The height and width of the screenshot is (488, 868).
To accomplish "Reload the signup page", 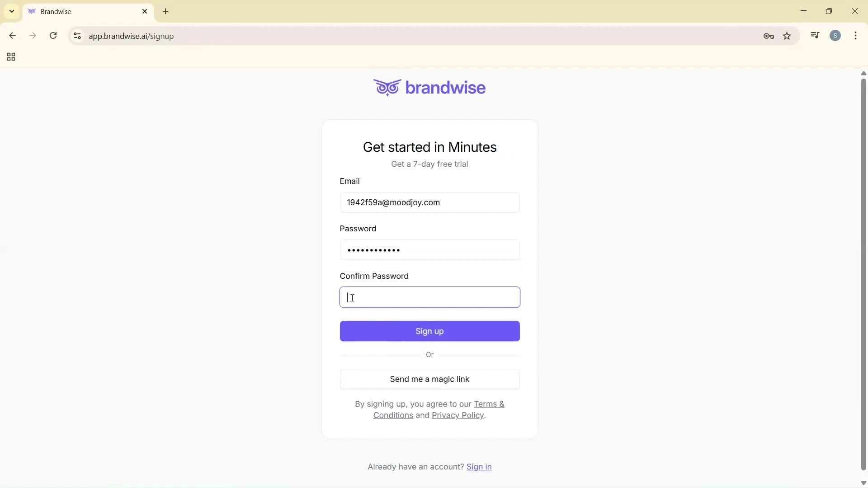I will tap(53, 35).
